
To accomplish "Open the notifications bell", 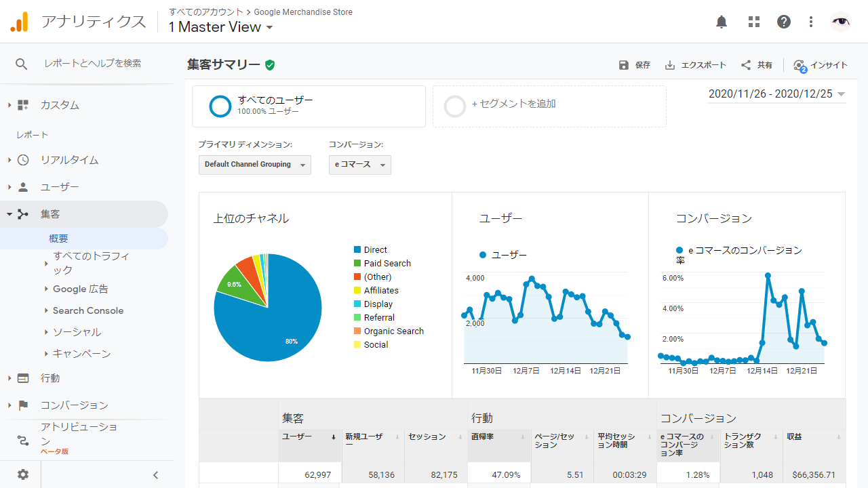I will point(722,22).
